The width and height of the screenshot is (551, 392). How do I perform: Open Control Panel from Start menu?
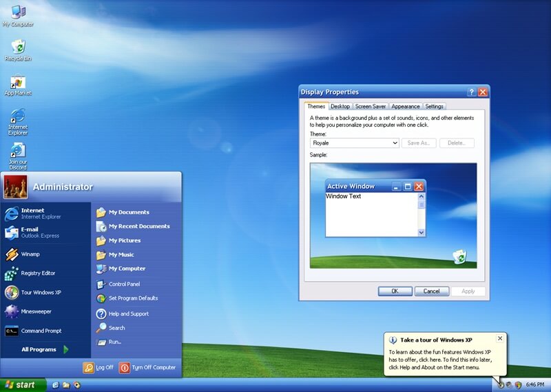(136, 284)
